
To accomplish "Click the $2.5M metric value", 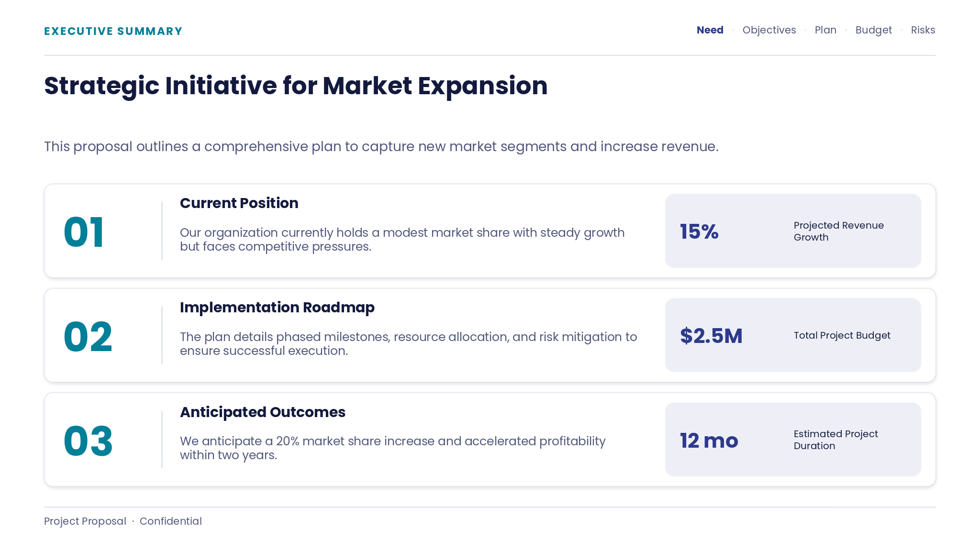I will (x=711, y=336).
